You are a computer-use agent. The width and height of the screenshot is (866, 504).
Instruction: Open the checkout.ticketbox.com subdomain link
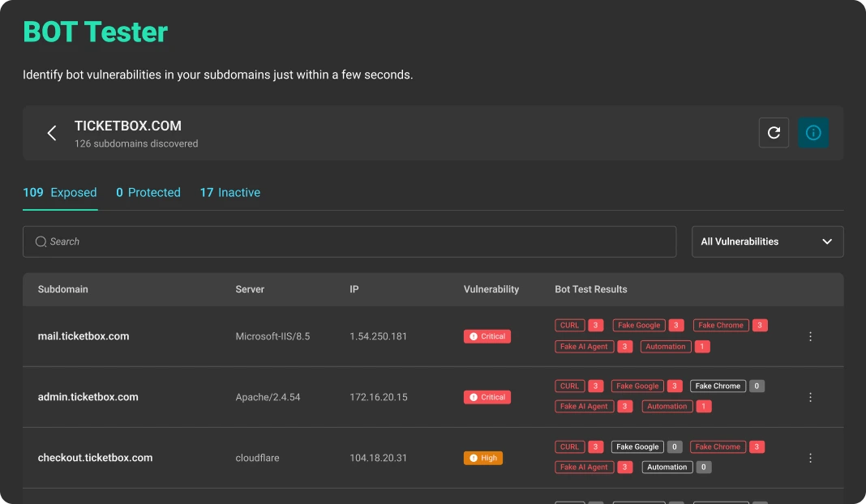[95, 458]
